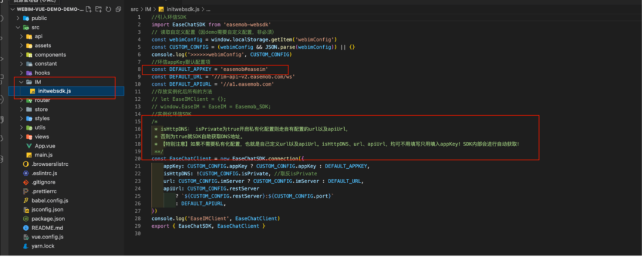
Task: Collapse all folders in the explorer
Action: 118,9
